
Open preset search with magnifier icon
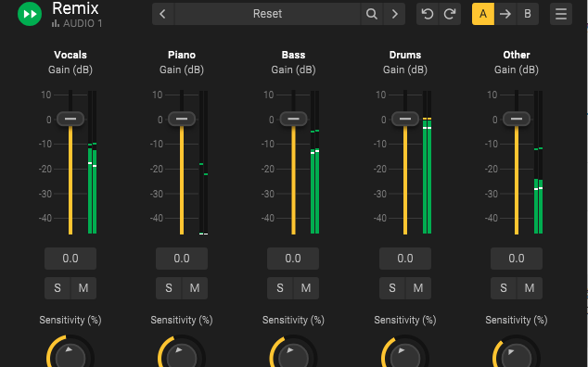point(372,14)
